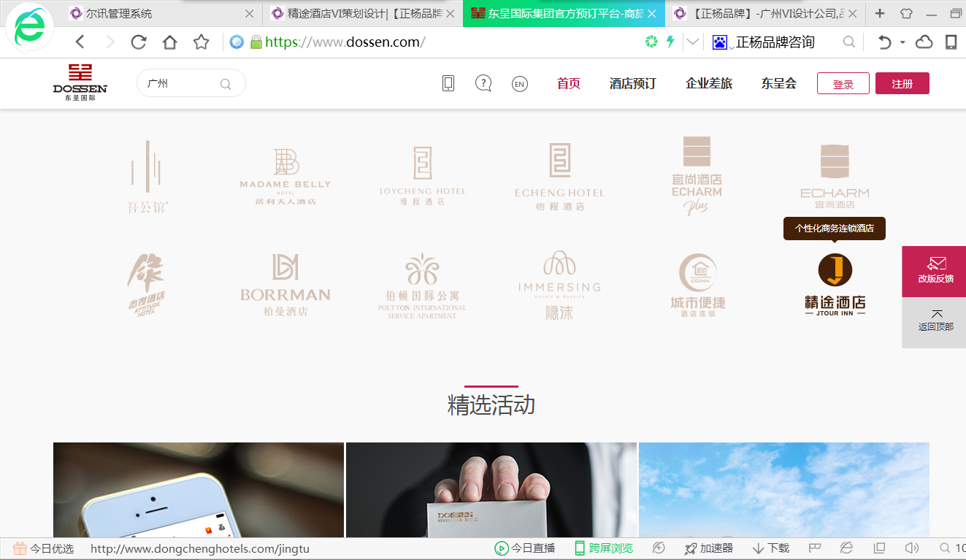The width and height of the screenshot is (966, 560).
Task: Click the 加速器 rocket accelerator
Action: (x=709, y=548)
